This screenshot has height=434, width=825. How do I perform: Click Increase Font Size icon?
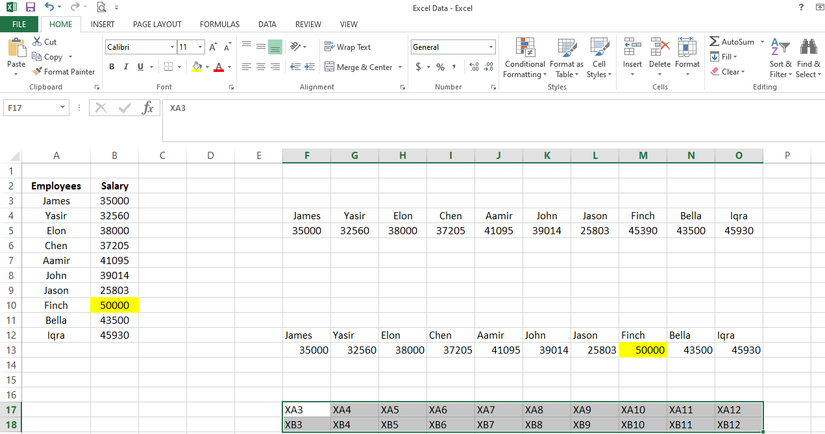point(214,47)
